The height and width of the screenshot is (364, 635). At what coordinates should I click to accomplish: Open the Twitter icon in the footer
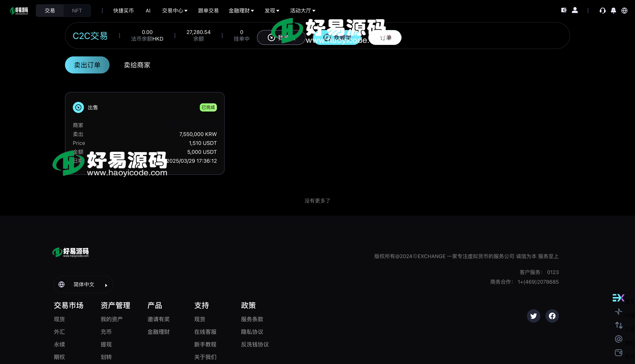pos(533,316)
